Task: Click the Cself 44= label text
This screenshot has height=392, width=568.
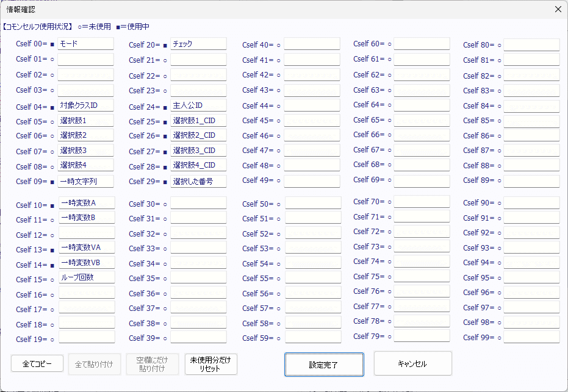Action: (x=258, y=105)
